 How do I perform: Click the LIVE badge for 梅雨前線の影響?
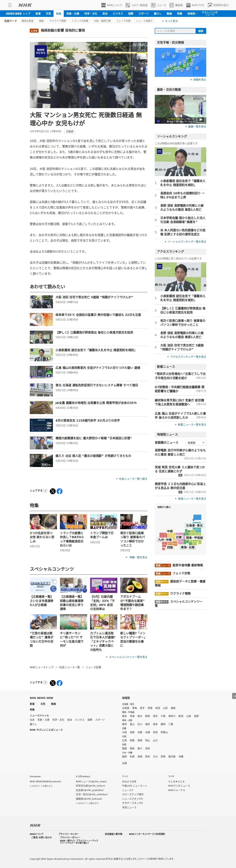point(34,30)
